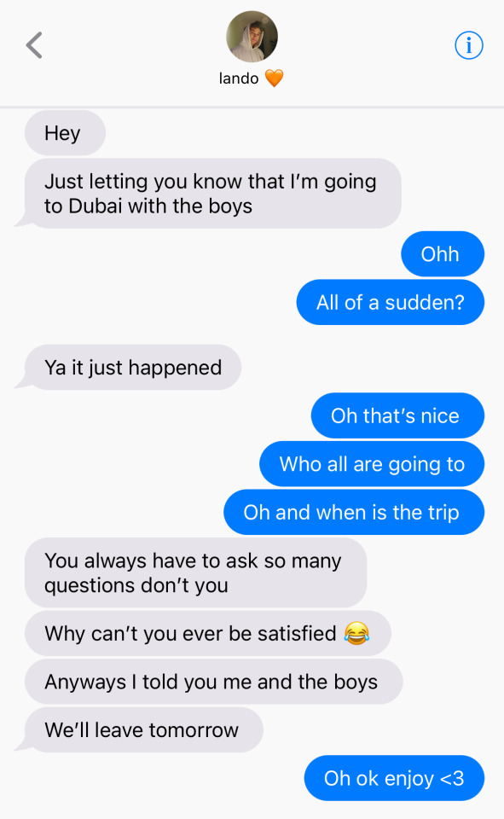Tap 'Who all are going to' bubble

[x=372, y=464]
